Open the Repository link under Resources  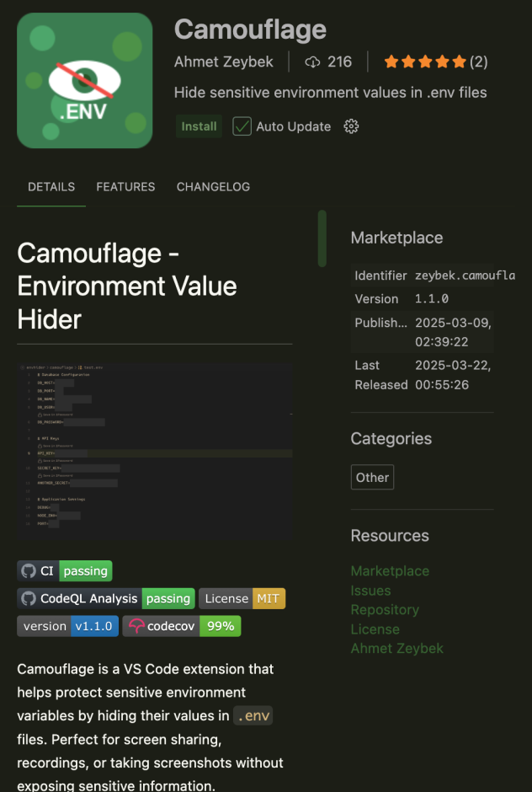pyautogui.click(x=385, y=609)
